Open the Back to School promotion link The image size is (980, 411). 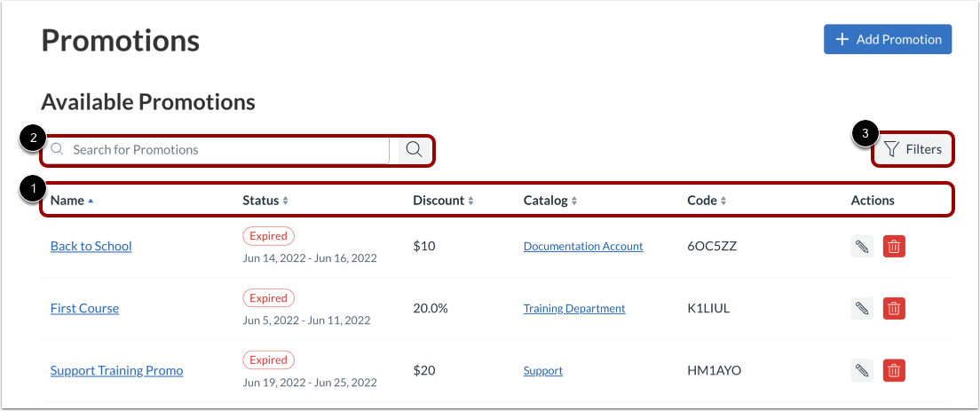[91, 246]
